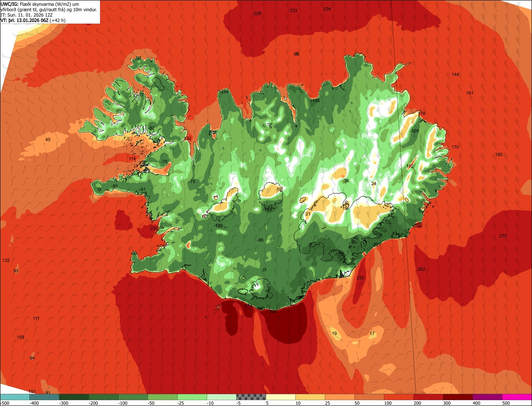
Task: Click the value 262 on the map
Action: [x=421, y=269]
